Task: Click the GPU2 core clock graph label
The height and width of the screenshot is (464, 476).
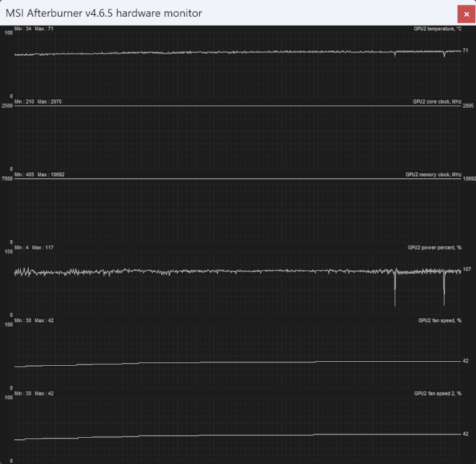Action: pos(437,102)
